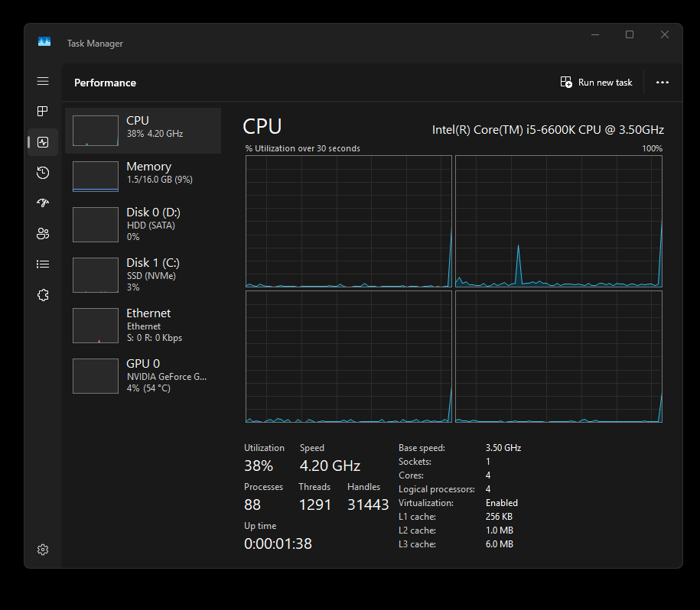This screenshot has height=610, width=700.
Task: Click the CPU mini graph thumbnail
Action: coord(96,131)
